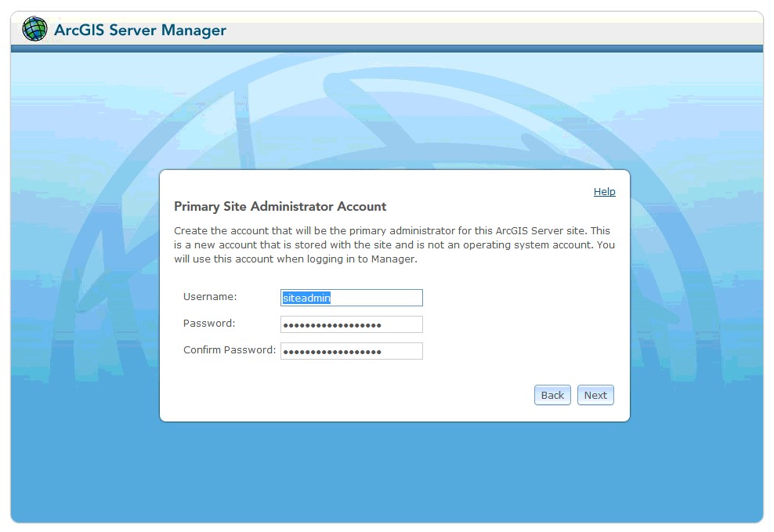The width and height of the screenshot is (774, 532).
Task: Focus the Password field
Action: coord(352,324)
